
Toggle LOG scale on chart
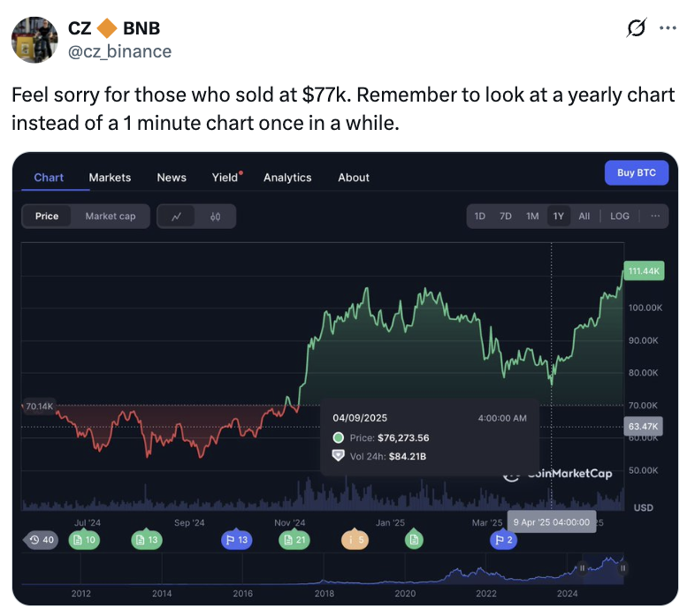(x=620, y=217)
